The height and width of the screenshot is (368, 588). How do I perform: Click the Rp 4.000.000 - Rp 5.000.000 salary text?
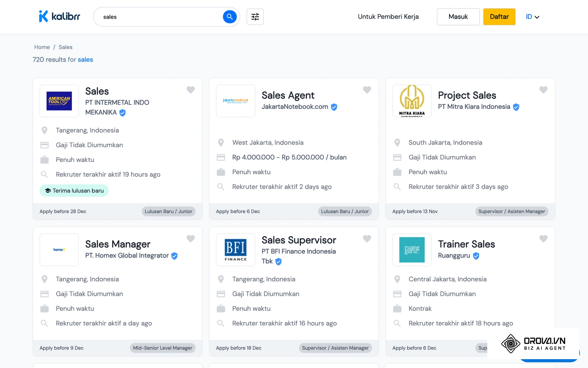[x=289, y=157]
